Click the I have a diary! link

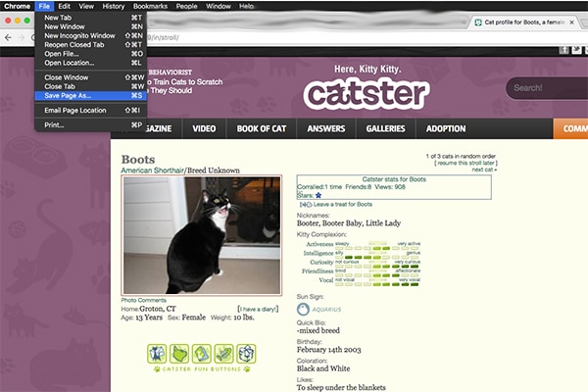click(x=258, y=309)
